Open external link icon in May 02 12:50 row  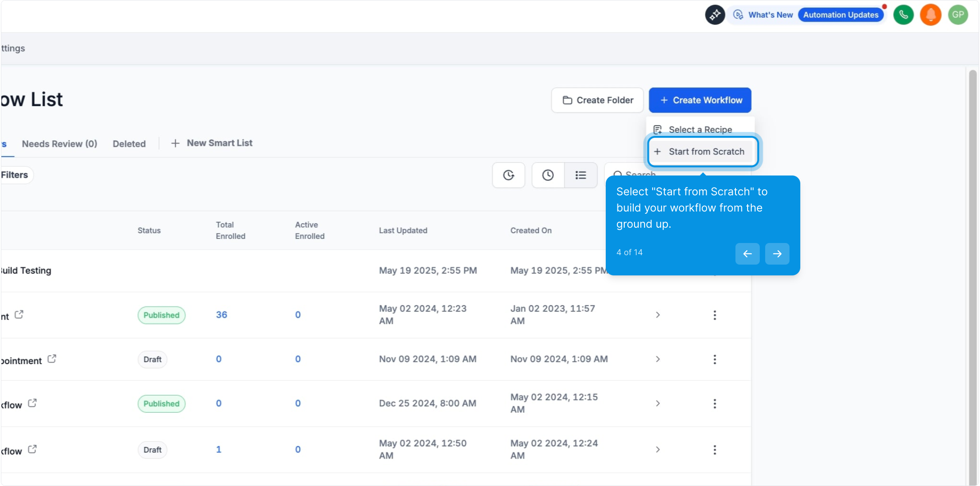click(x=32, y=449)
